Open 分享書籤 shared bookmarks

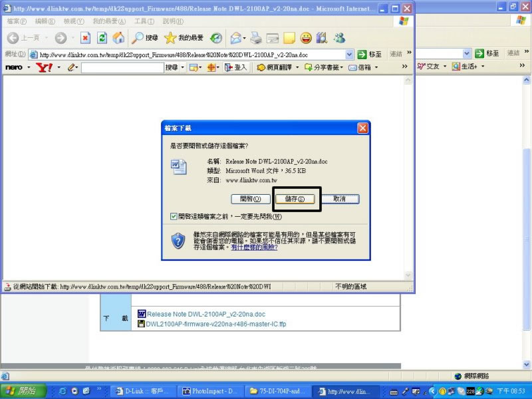coord(322,68)
